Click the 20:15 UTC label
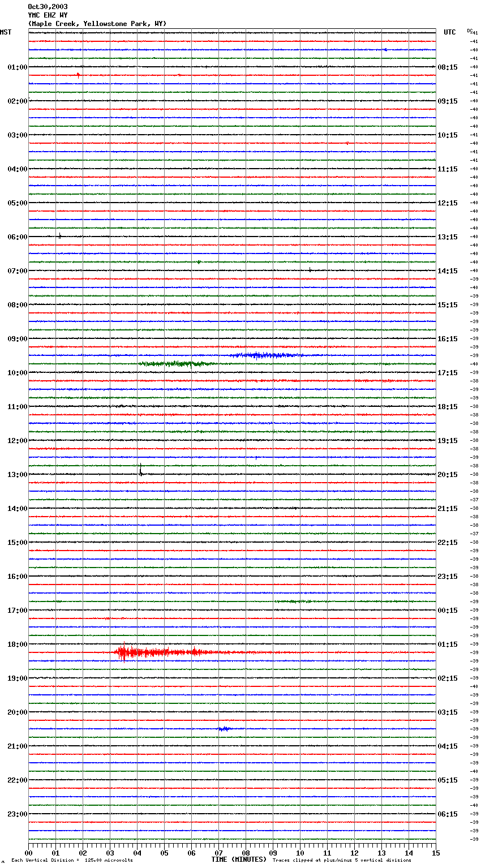This screenshot has height=868, width=481. tap(448, 475)
